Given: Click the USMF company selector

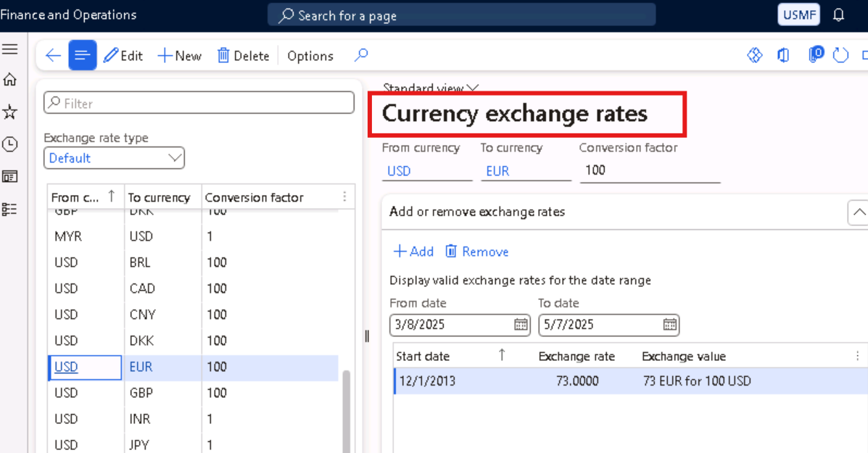Looking at the screenshot, I should tap(798, 14).
